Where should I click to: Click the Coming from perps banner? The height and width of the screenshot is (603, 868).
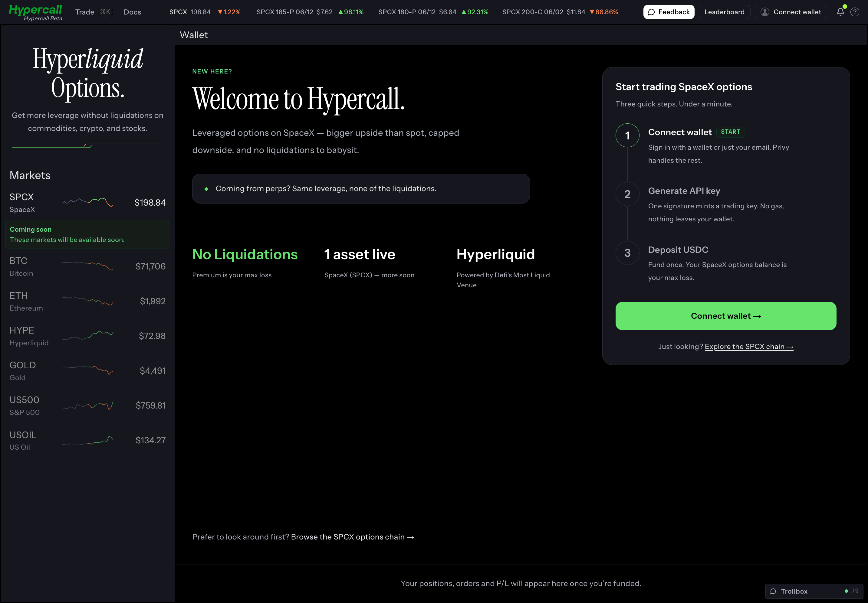361,188
